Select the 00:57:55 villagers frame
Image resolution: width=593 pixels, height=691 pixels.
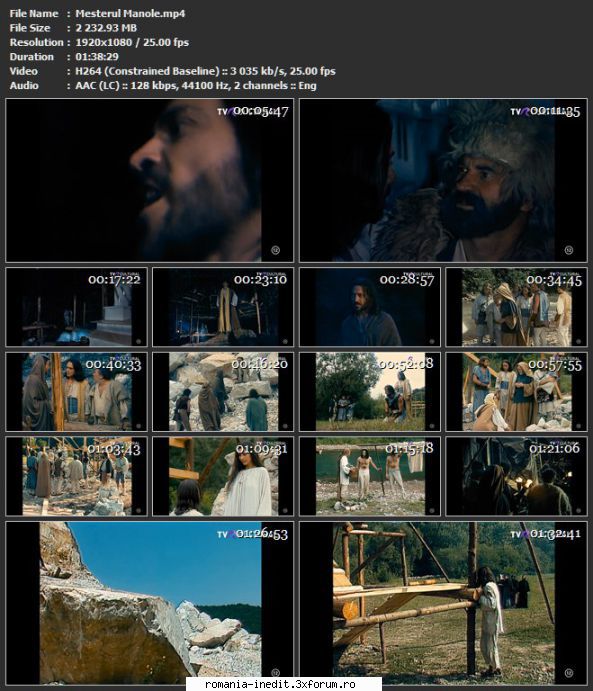[x=516, y=391]
